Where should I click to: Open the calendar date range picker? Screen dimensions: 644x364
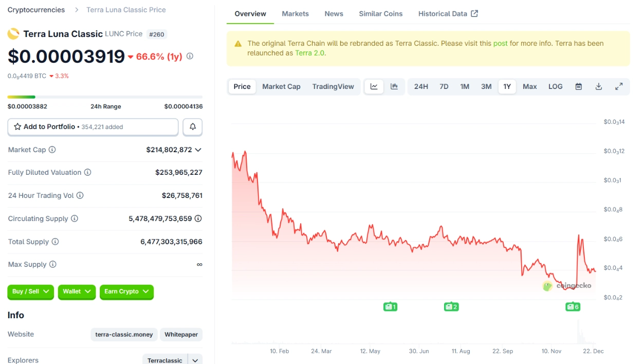point(578,86)
